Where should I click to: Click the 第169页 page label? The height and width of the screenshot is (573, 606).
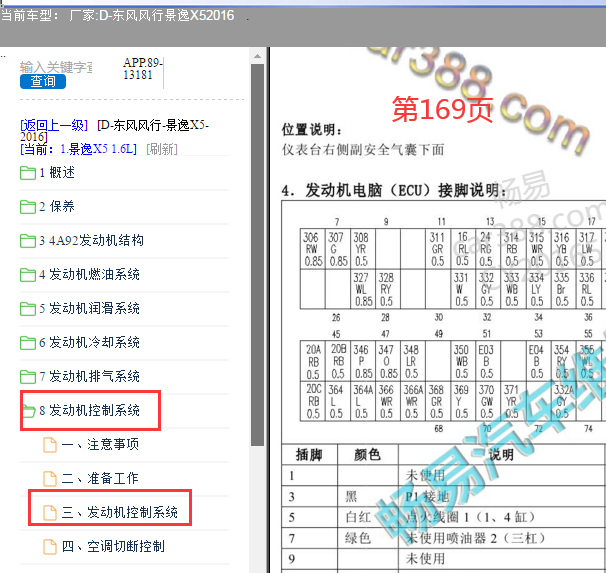point(443,110)
